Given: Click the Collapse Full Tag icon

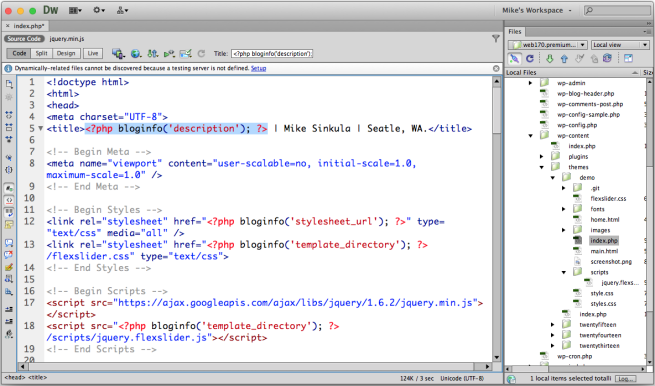Looking at the screenshot, I should click(x=9, y=115).
